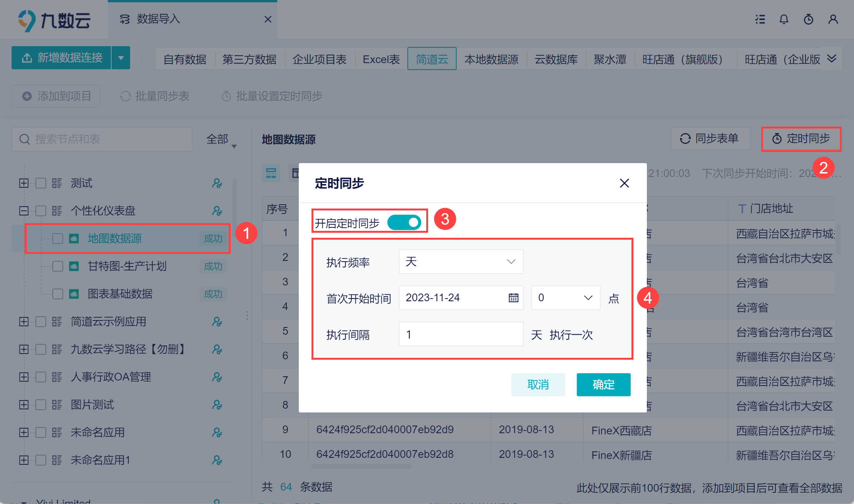Click permission icon next to 图片测试
Viewport: 854px width, 504px height.
(217, 405)
